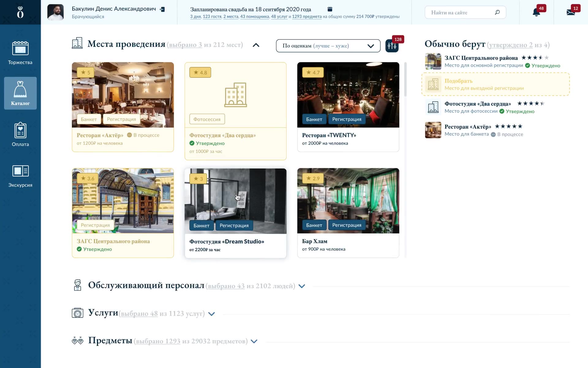Click выбрано 43 link in персонал header
The image size is (588, 368).
(x=226, y=286)
